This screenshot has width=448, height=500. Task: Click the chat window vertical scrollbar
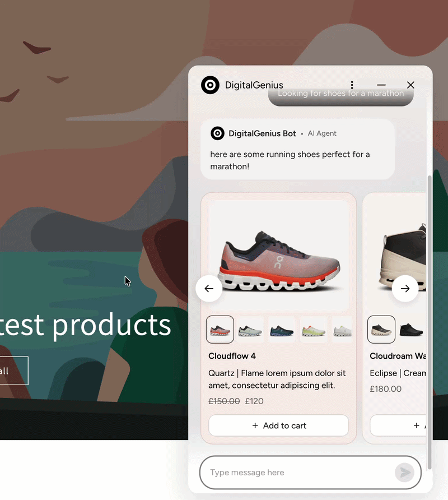(429, 322)
